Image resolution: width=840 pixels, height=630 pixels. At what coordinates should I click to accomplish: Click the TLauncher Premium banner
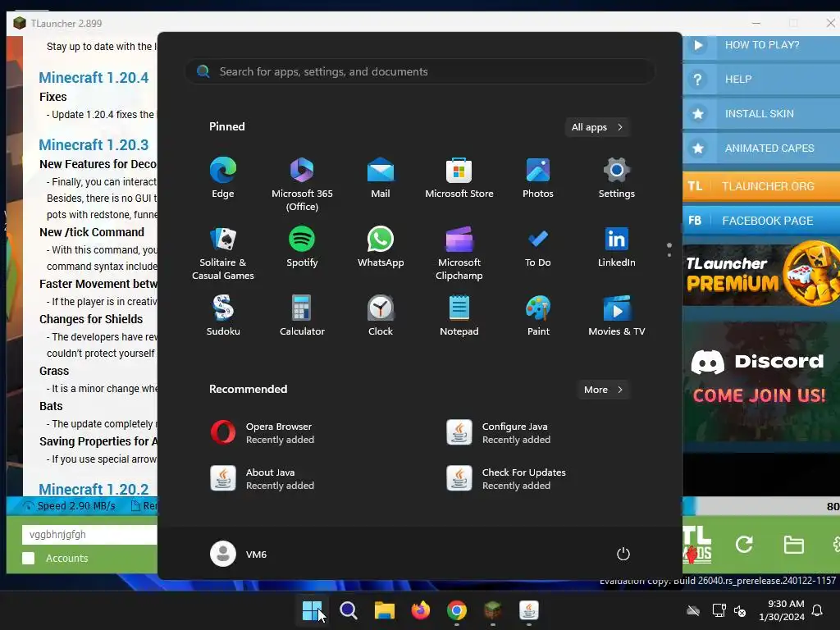tap(761, 275)
